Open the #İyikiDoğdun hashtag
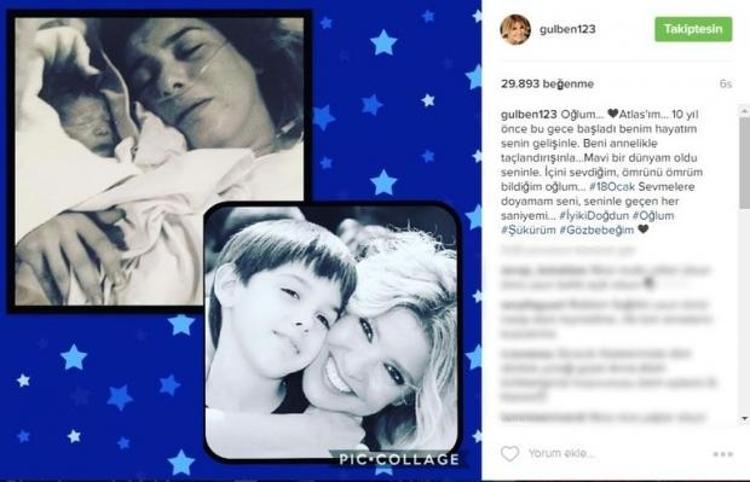The height and width of the screenshot is (482, 750). (x=594, y=215)
